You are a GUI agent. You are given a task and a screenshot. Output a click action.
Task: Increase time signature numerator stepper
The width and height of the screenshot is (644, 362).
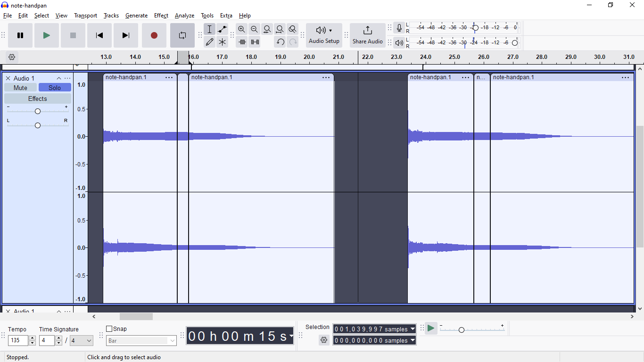(58, 338)
